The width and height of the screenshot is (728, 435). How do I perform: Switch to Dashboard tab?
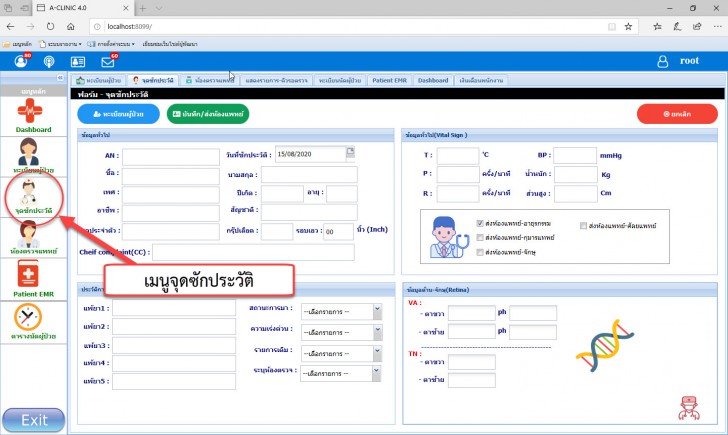click(433, 80)
